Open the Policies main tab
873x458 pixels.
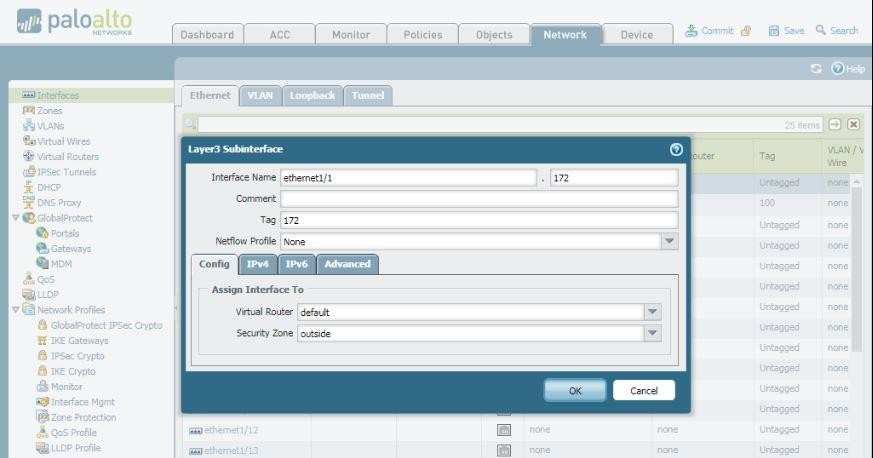coord(422,34)
